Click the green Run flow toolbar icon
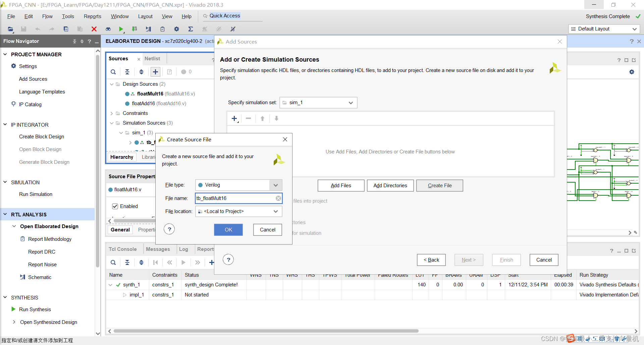 click(x=121, y=29)
